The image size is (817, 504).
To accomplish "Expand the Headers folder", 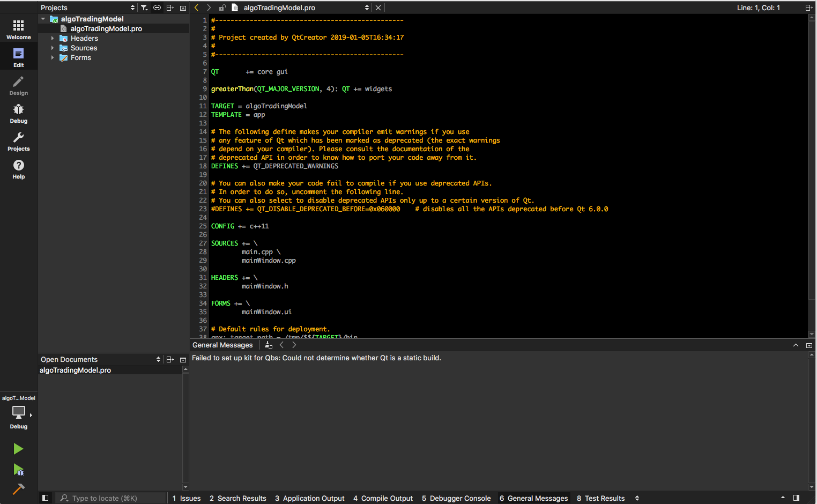I will pos(53,38).
